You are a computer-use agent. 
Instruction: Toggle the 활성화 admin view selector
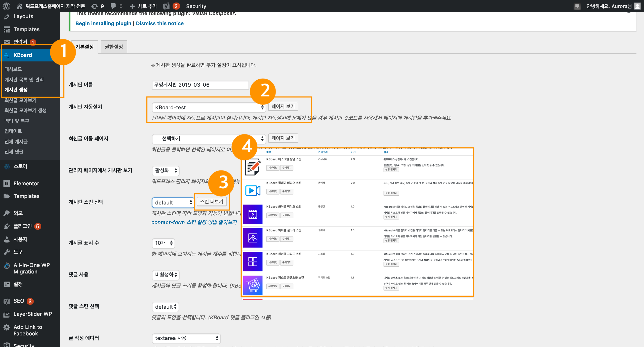coord(166,170)
